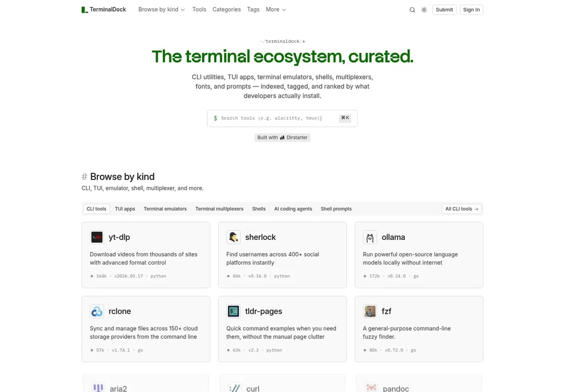The width and height of the screenshot is (565, 392).
Task: Click rclone's 57k v1.74.1 metadata
Action: pos(116,350)
